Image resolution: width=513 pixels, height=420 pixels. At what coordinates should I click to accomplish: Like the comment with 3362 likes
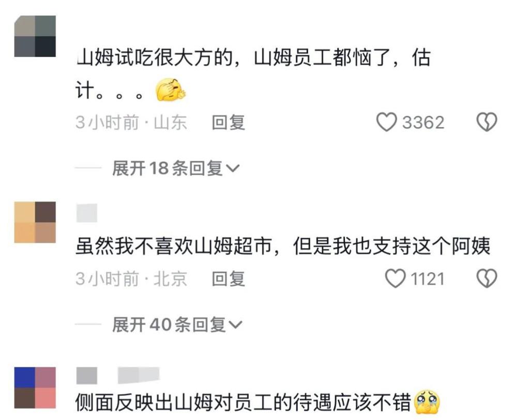pos(386,122)
